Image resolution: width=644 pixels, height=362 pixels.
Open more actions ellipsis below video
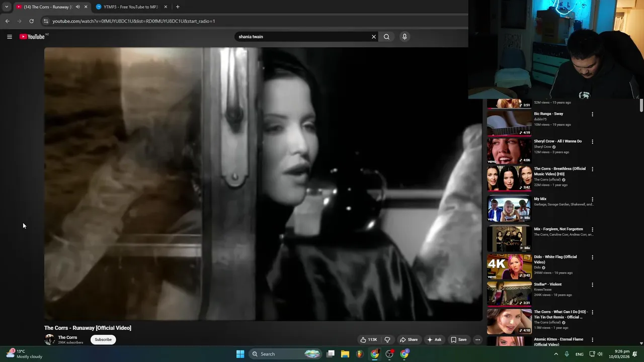[478, 340]
